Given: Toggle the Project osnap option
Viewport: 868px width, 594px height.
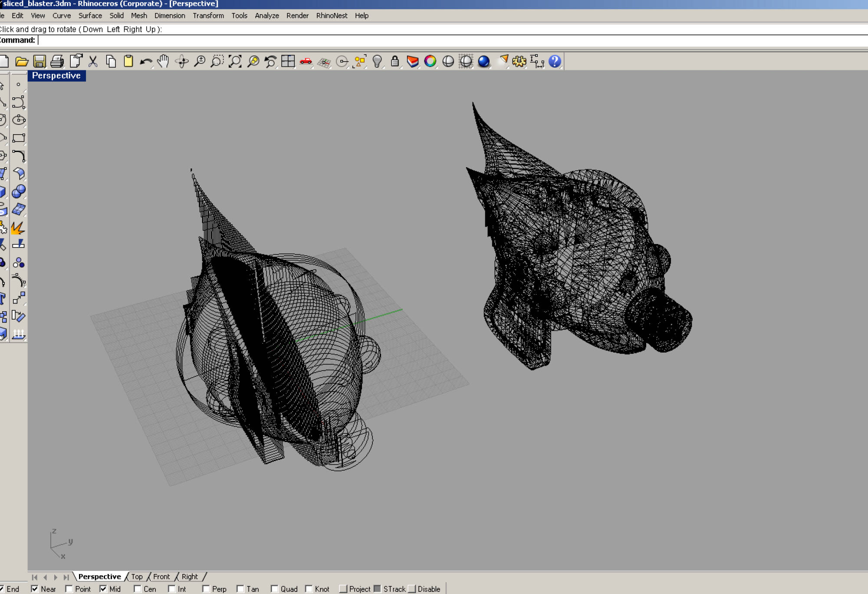Looking at the screenshot, I should coord(343,589).
